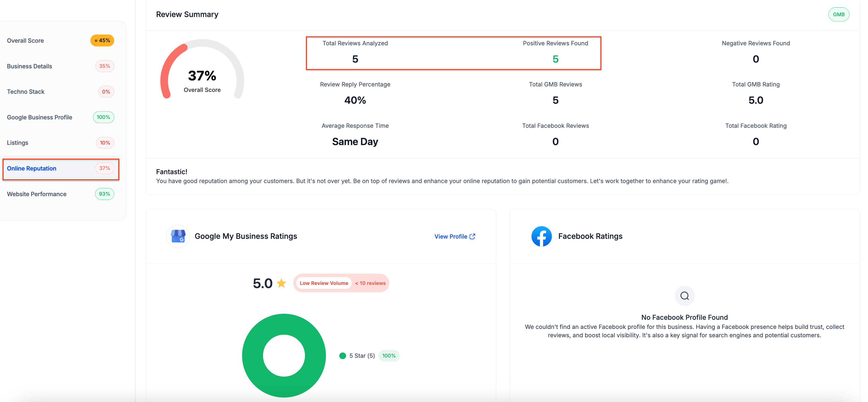
Task: Click the Positive Reviews Found value
Action: pyautogui.click(x=555, y=59)
